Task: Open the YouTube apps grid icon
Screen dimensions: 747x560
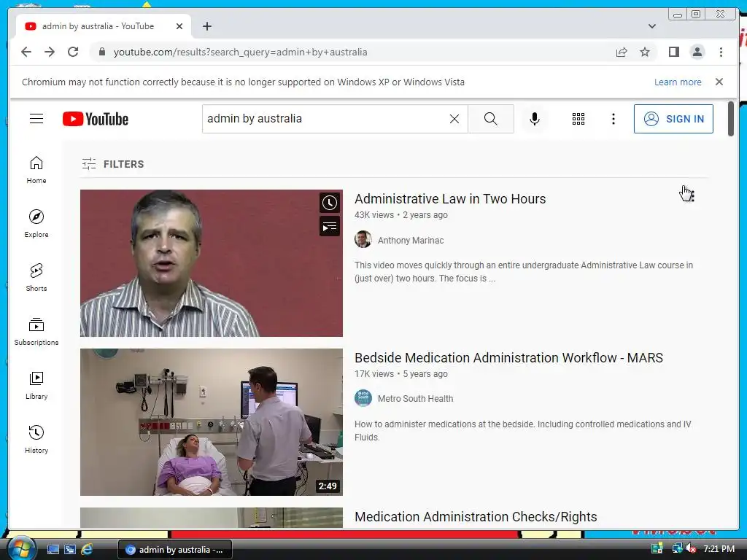Action: pos(578,119)
